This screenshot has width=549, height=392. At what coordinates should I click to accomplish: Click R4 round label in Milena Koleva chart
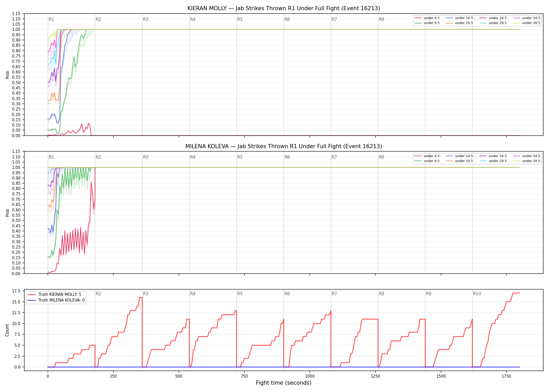[193, 157]
